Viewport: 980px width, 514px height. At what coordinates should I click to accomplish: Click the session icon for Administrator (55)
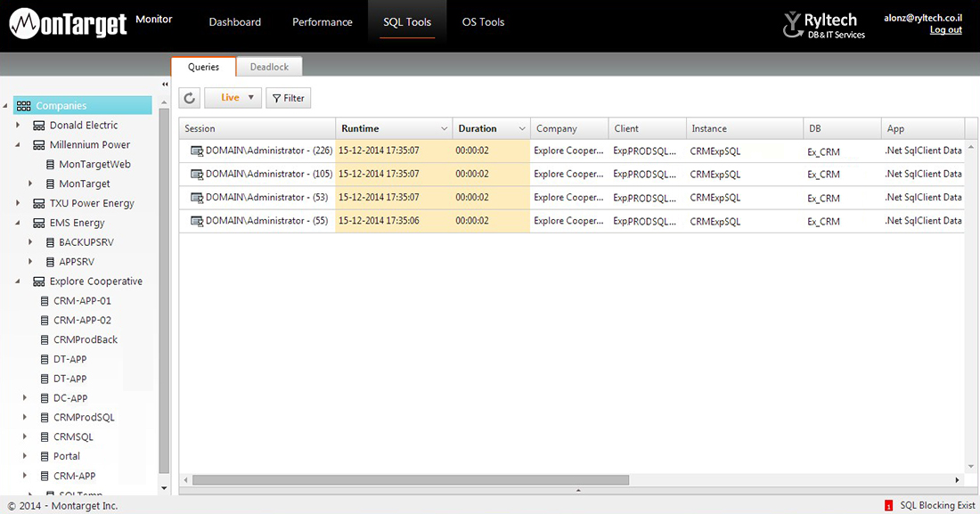click(197, 221)
